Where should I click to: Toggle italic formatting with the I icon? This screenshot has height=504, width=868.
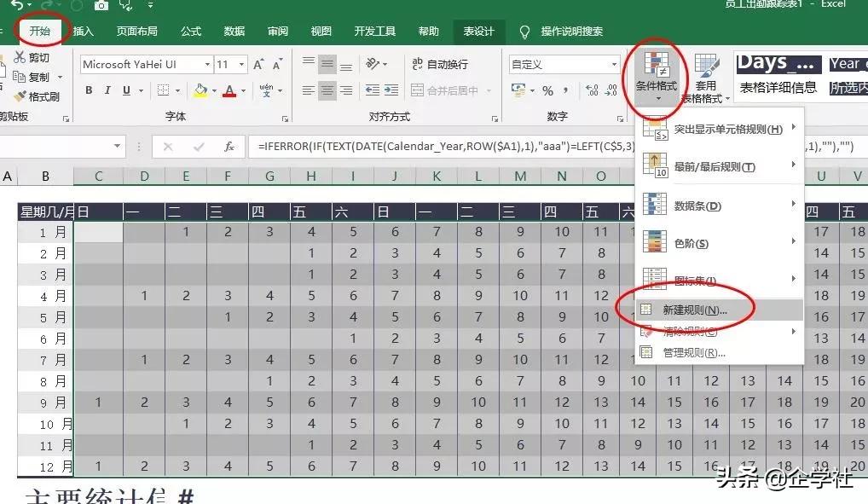tap(108, 90)
